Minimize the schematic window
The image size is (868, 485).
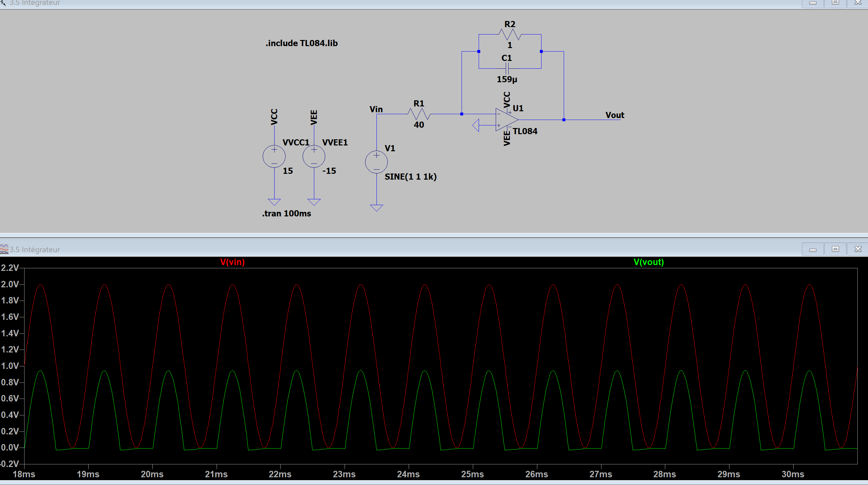point(813,3)
